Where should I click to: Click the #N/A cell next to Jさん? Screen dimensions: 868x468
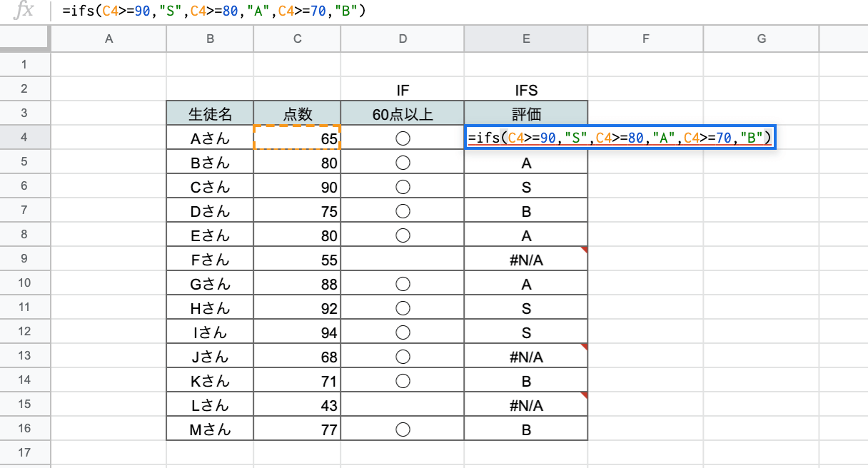pyautogui.click(x=525, y=356)
